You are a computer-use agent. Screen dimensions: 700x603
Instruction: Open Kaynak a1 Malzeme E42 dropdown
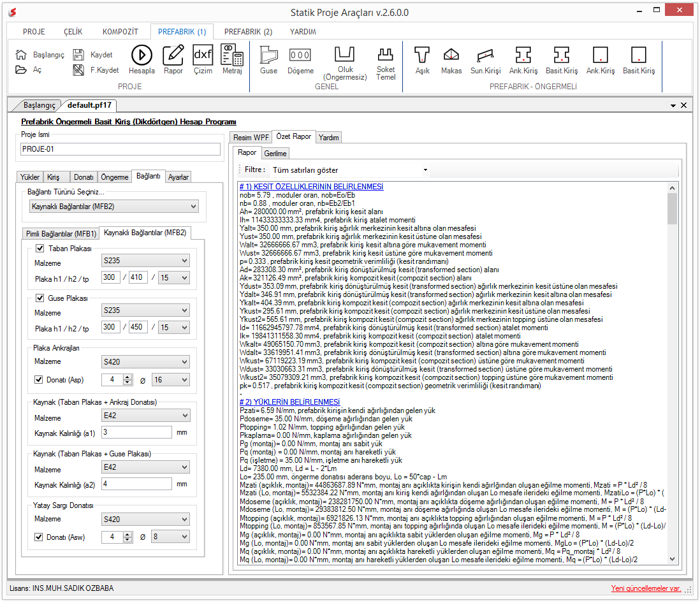(x=145, y=416)
